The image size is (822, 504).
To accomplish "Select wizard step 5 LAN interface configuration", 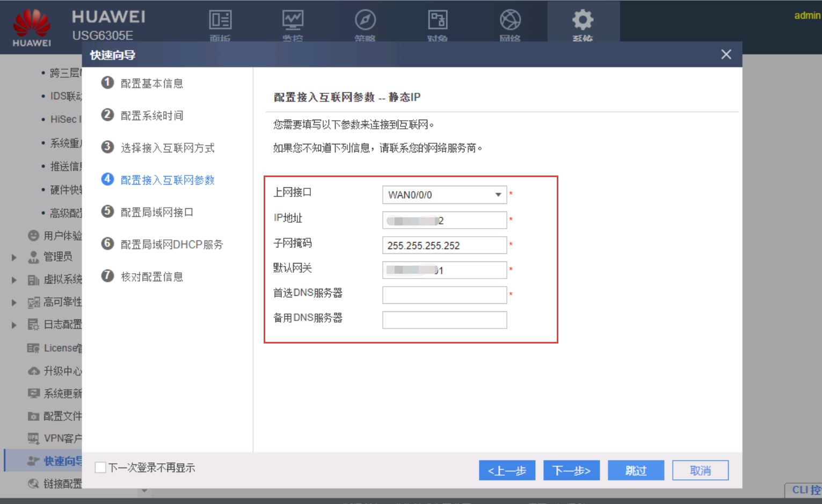I will (x=156, y=212).
